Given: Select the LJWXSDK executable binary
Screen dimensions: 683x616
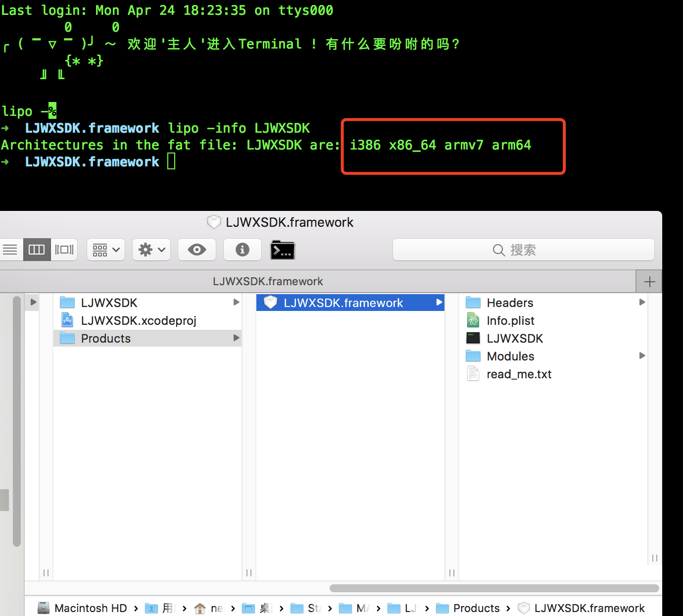Looking at the screenshot, I should 515,339.
